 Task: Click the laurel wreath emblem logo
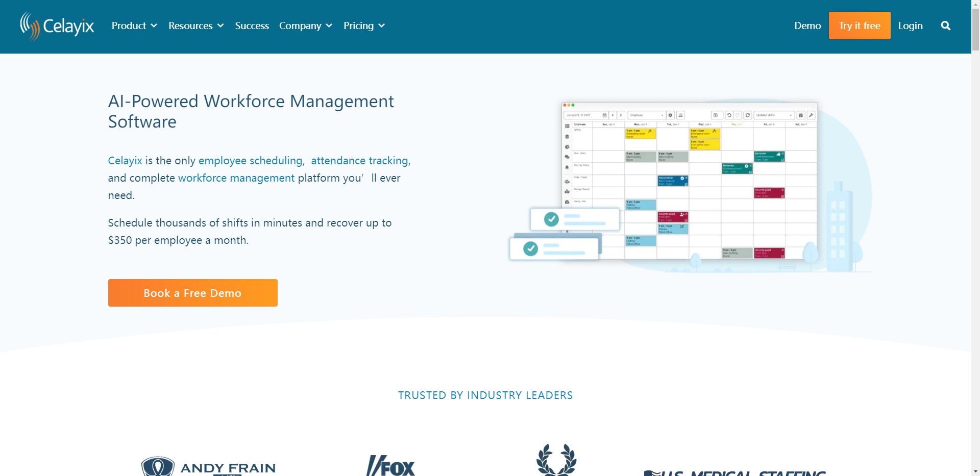(x=556, y=460)
